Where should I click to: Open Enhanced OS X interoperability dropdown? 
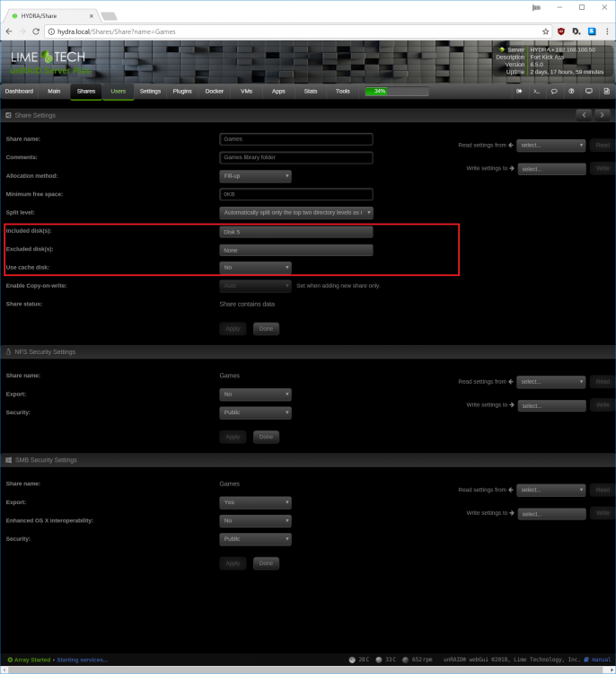point(255,520)
